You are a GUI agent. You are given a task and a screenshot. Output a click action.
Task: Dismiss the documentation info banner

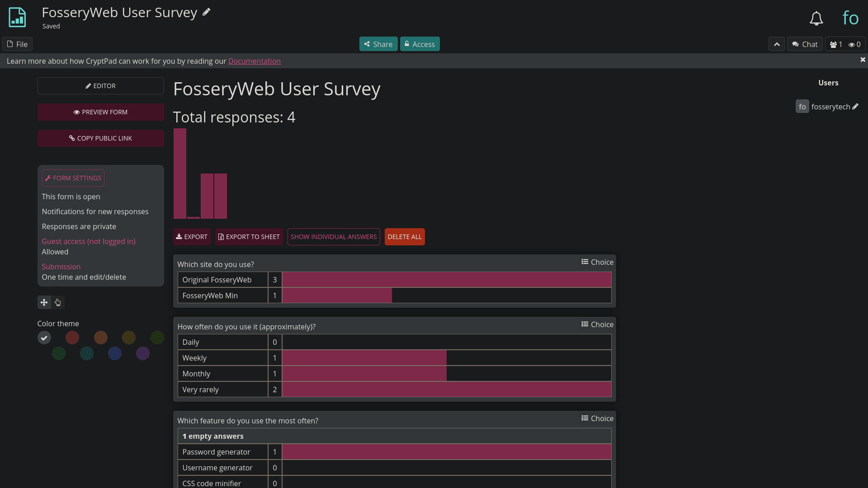click(863, 60)
